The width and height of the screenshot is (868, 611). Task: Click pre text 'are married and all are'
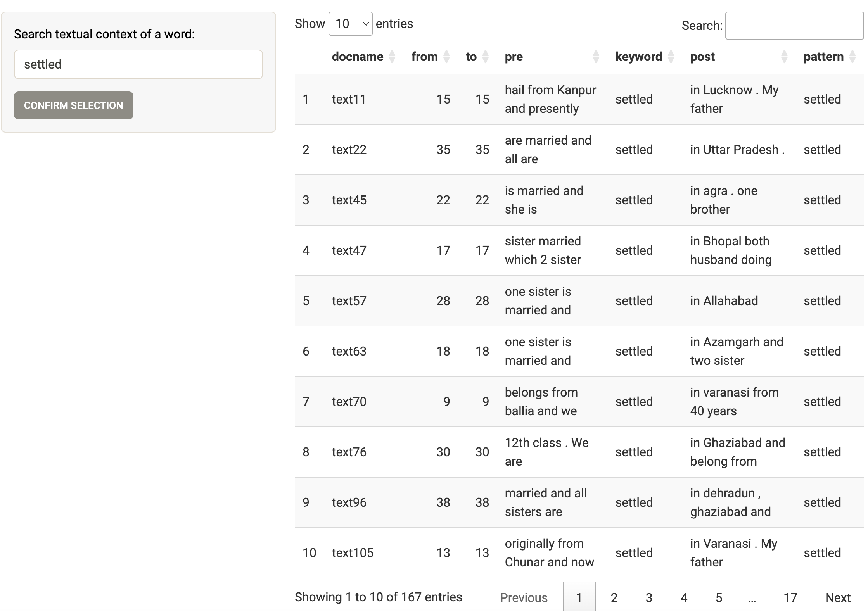pos(548,150)
